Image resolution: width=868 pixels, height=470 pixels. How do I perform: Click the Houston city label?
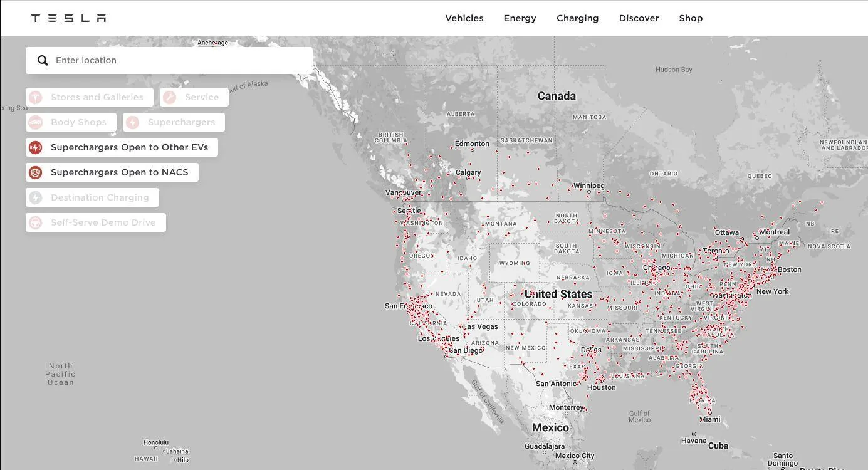602,387
